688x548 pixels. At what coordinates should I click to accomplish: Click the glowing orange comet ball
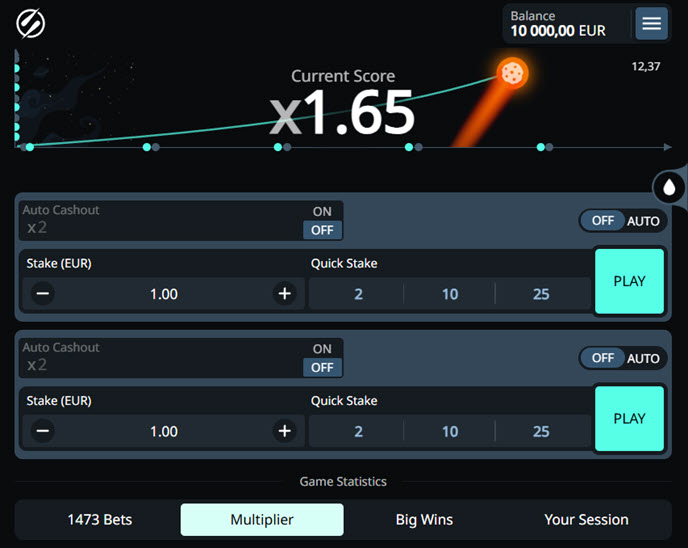(x=512, y=72)
